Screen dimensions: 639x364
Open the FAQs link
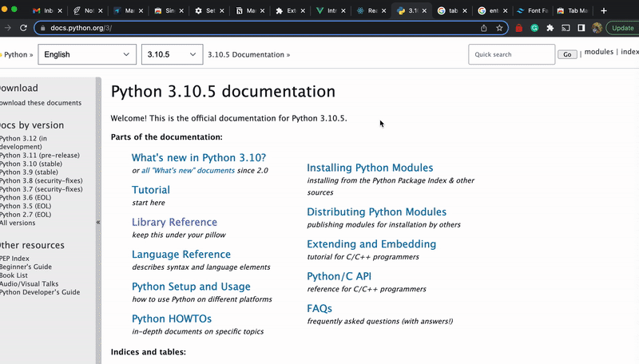point(319,308)
